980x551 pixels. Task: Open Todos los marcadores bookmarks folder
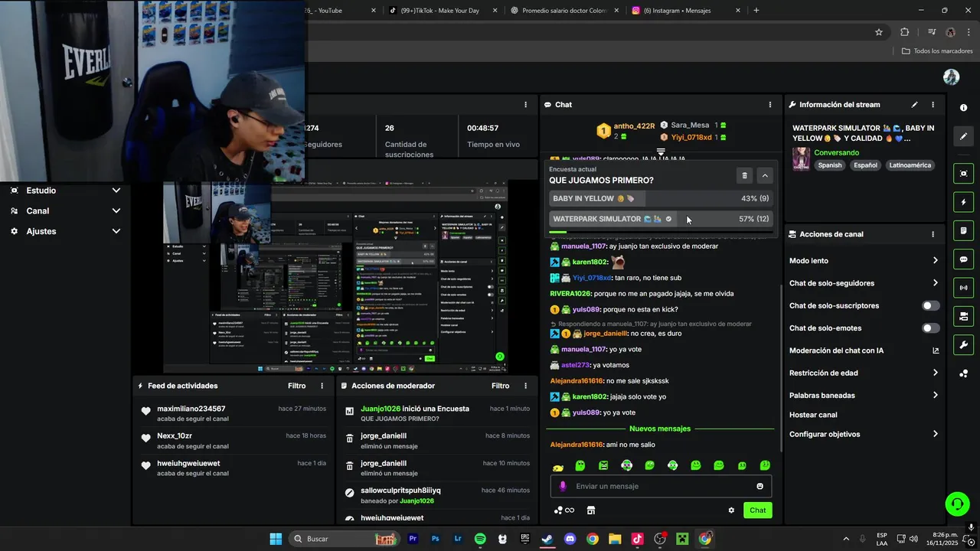(x=937, y=51)
